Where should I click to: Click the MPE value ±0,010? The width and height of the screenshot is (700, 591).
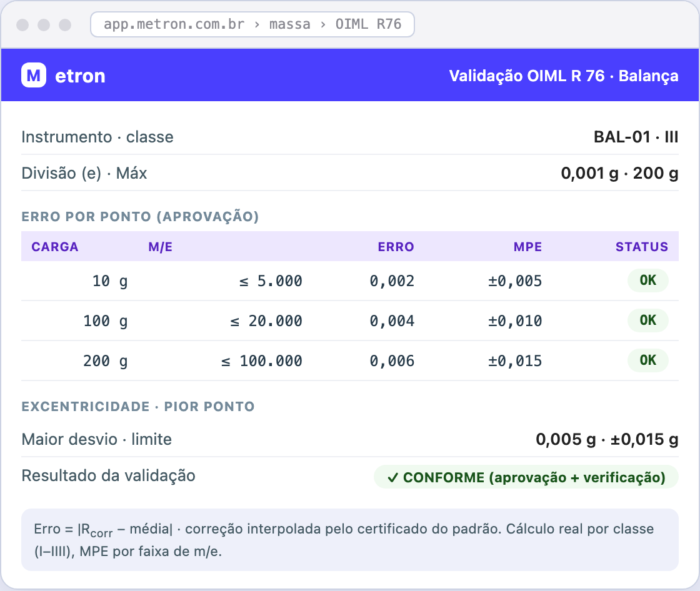(515, 321)
